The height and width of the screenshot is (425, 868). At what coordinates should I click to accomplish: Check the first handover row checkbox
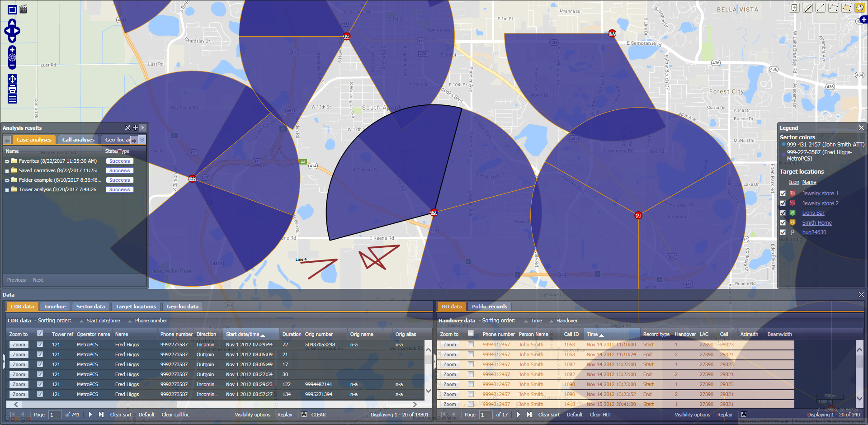click(471, 345)
